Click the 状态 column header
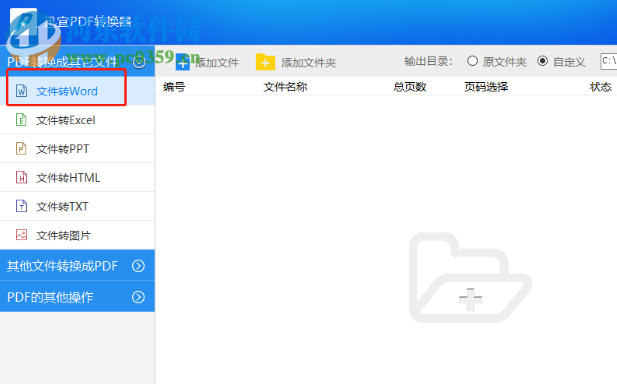This screenshot has height=384, width=617. [600, 87]
